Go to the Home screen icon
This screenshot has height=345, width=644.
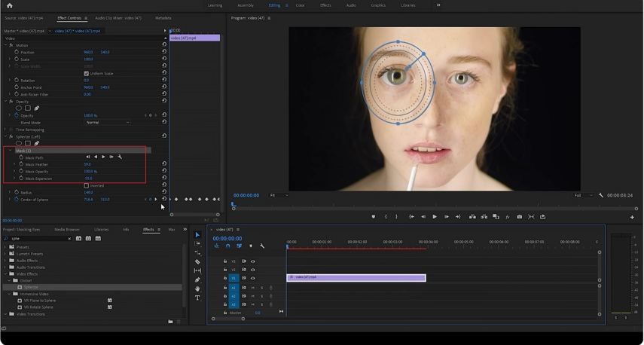(10, 5)
